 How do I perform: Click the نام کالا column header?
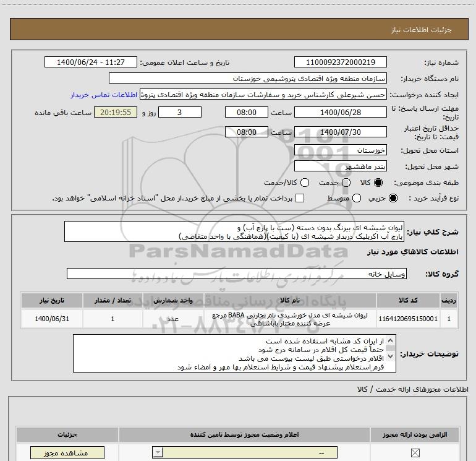coord(290,300)
